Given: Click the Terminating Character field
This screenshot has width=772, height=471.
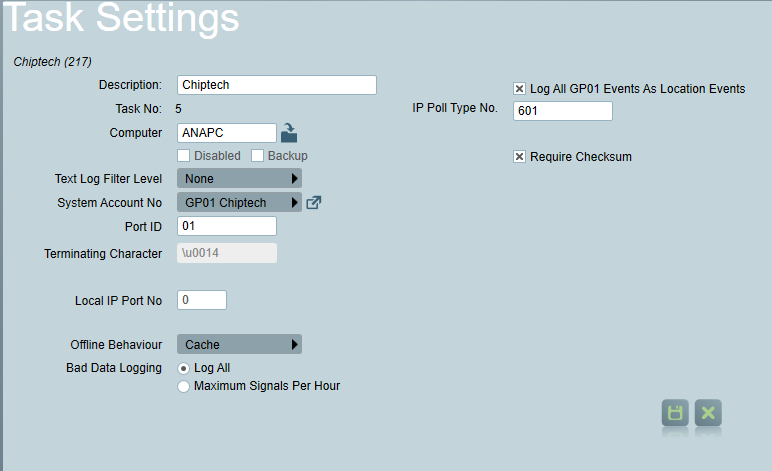Looking at the screenshot, I should point(227,253).
